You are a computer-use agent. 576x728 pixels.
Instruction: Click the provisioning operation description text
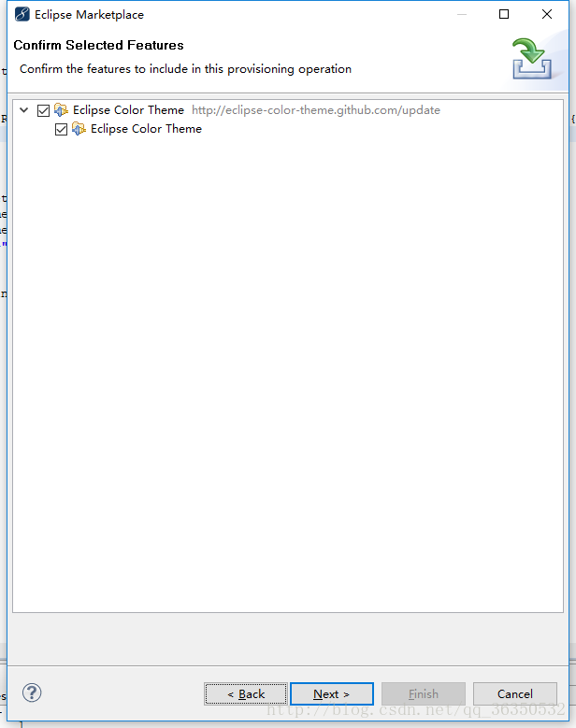coord(185,69)
